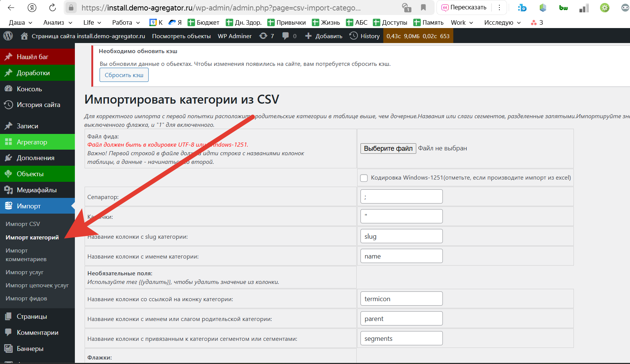Select Импорт фидов in sidebar menu
This screenshot has height=364, width=630.
click(26, 298)
